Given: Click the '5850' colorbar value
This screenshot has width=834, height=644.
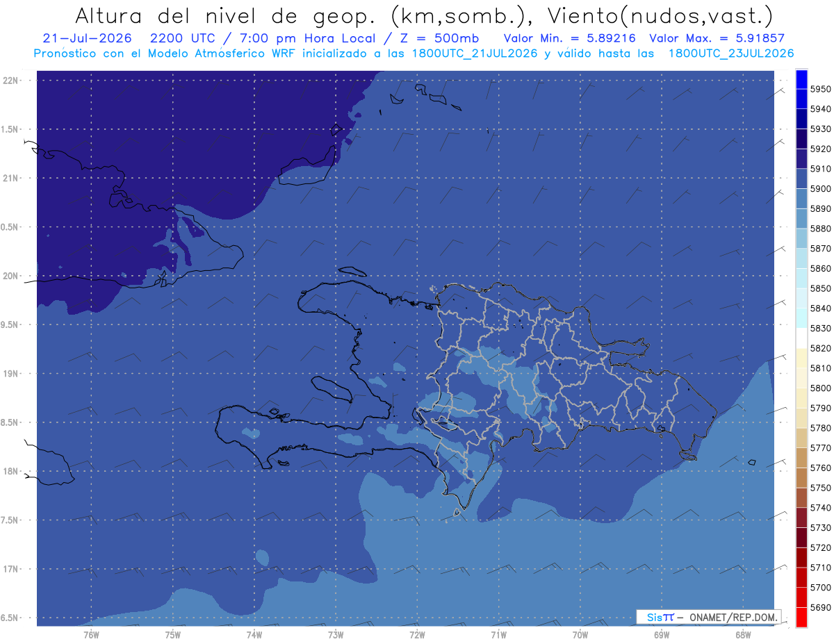Looking at the screenshot, I should 821,288.
